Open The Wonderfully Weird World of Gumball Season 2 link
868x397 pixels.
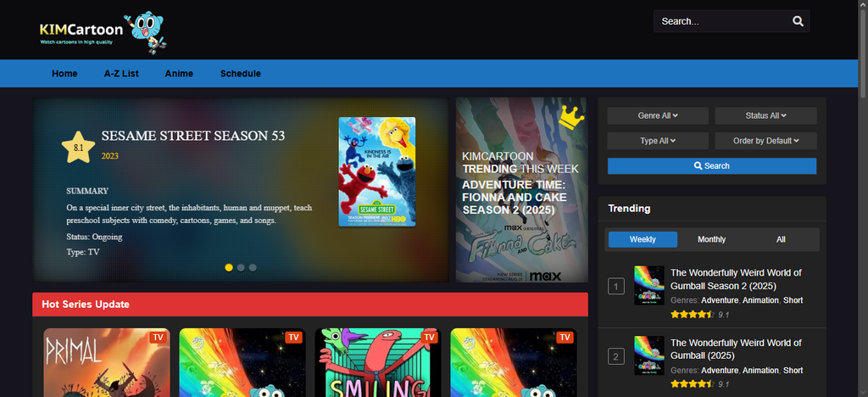[735, 279]
